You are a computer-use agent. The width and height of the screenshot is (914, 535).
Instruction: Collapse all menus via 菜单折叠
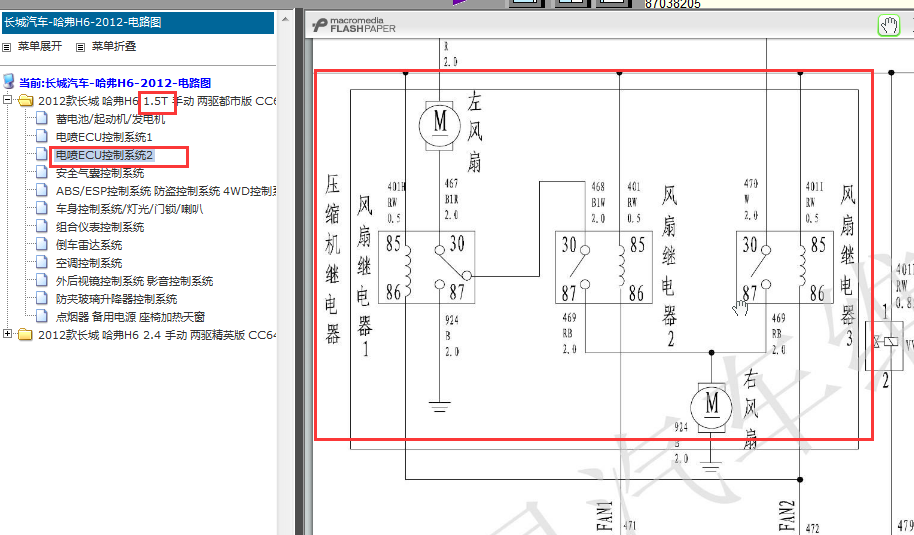tap(114, 46)
